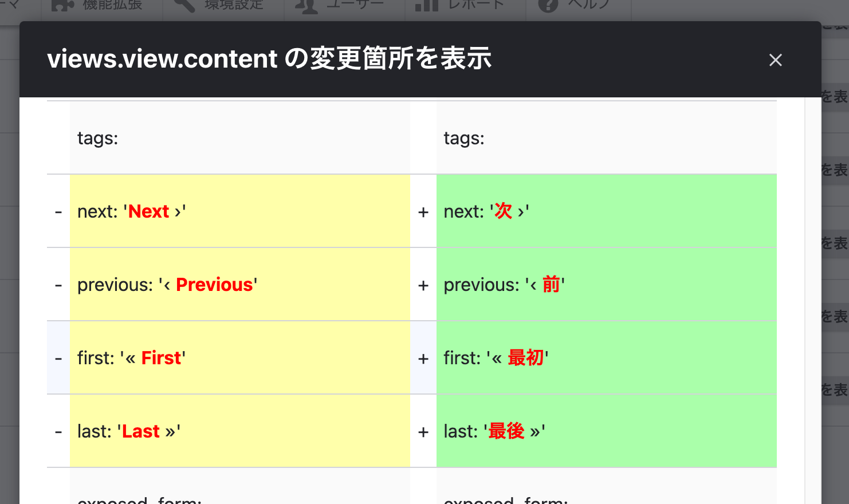The width and height of the screenshot is (849, 504).
Task: Open the 環境設定 toolbar menu label
Action: (234, 5)
